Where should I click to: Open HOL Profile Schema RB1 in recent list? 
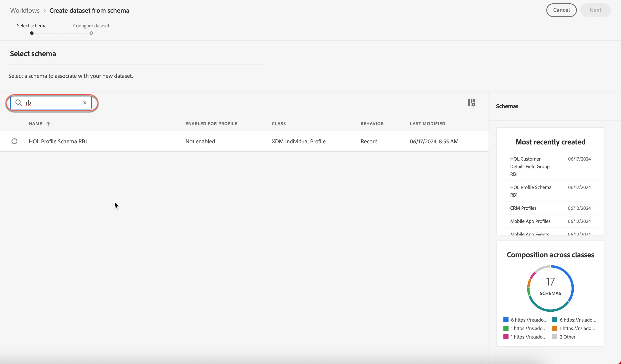[531, 191]
